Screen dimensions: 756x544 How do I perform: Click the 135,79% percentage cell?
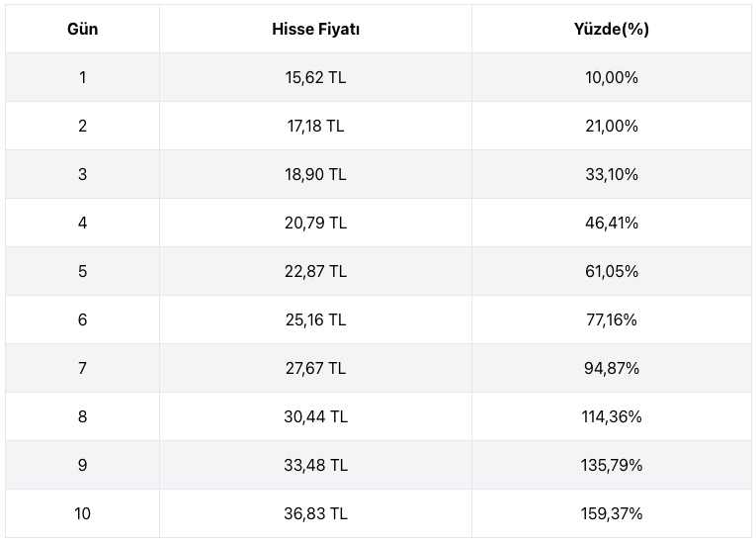611,465
